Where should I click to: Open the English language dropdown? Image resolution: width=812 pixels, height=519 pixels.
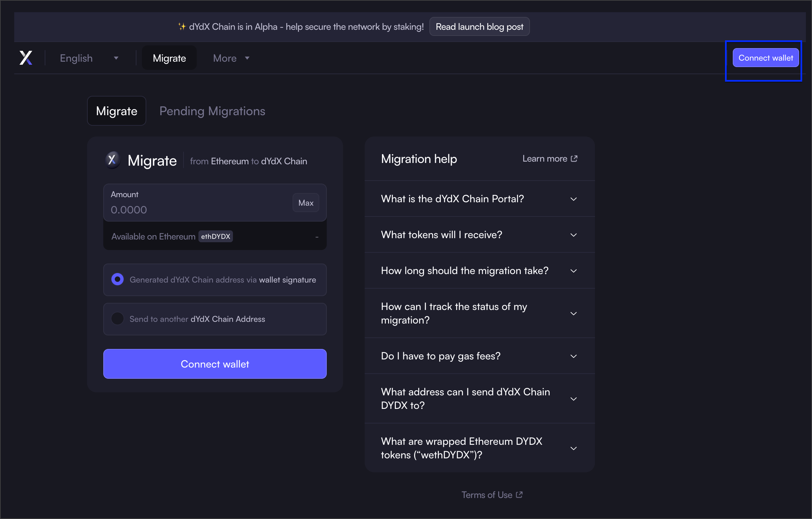tap(89, 58)
